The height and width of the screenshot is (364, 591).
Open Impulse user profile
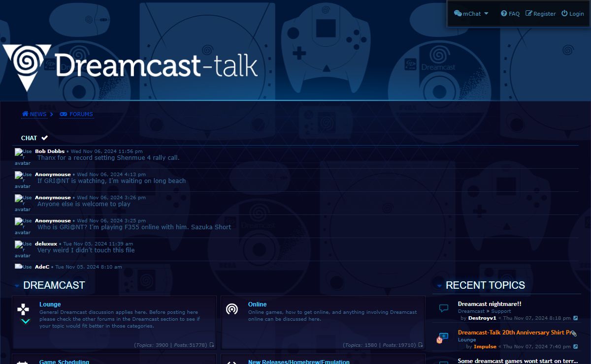tap(485, 347)
